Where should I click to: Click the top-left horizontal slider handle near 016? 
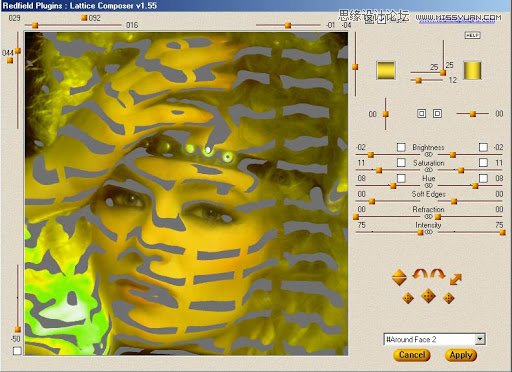click(35, 25)
